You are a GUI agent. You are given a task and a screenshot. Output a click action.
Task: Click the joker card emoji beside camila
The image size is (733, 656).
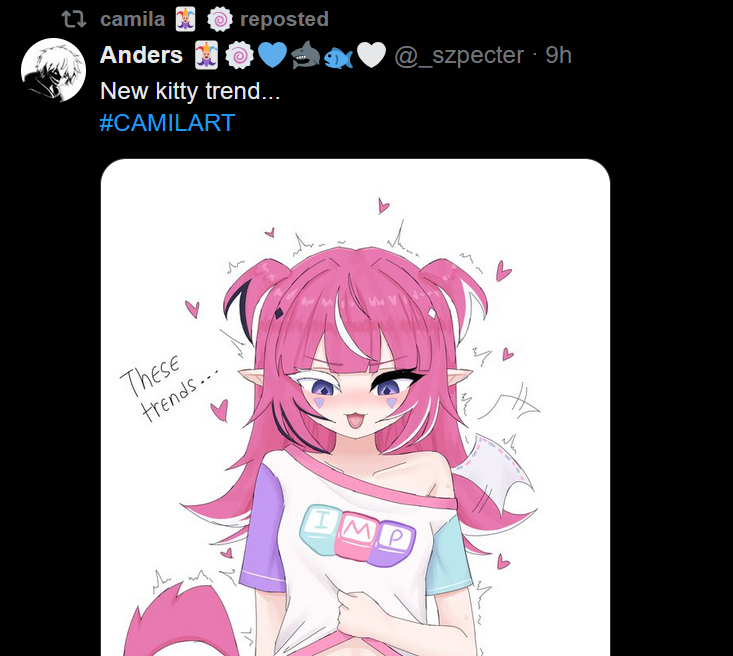click(185, 20)
